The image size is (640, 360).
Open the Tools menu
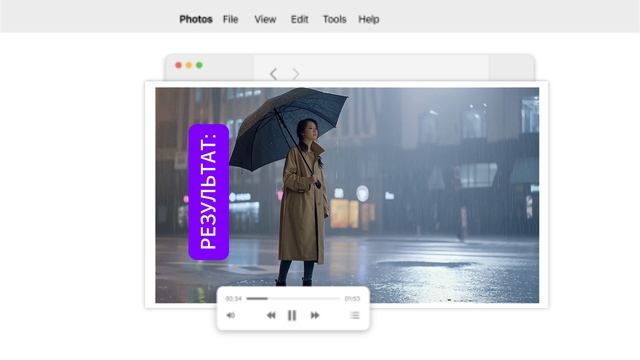click(334, 19)
